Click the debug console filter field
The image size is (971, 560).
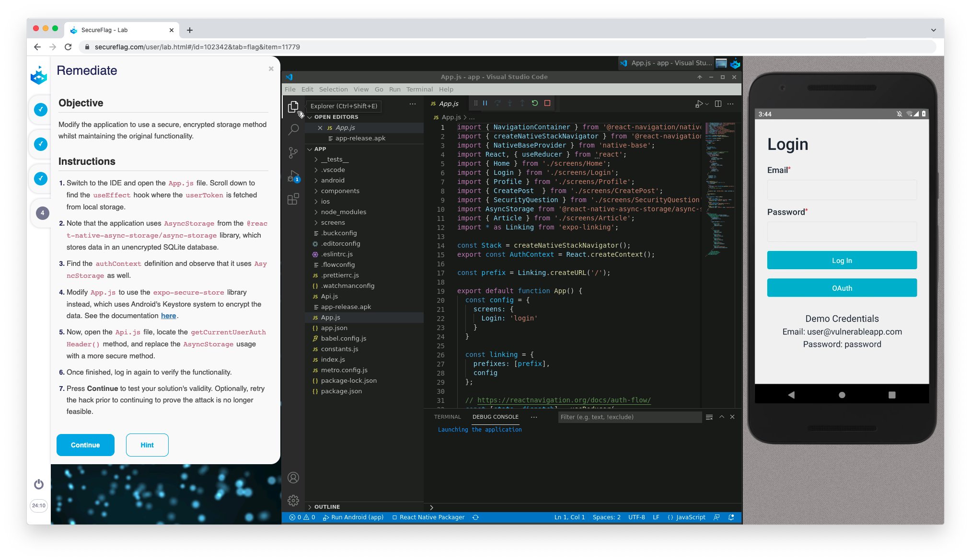pyautogui.click(x=630, y=417)
